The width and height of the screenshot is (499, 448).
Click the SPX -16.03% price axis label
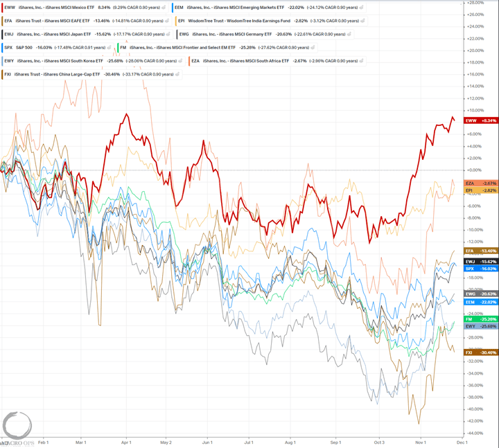pyautogui.click(x=481, y=269)
